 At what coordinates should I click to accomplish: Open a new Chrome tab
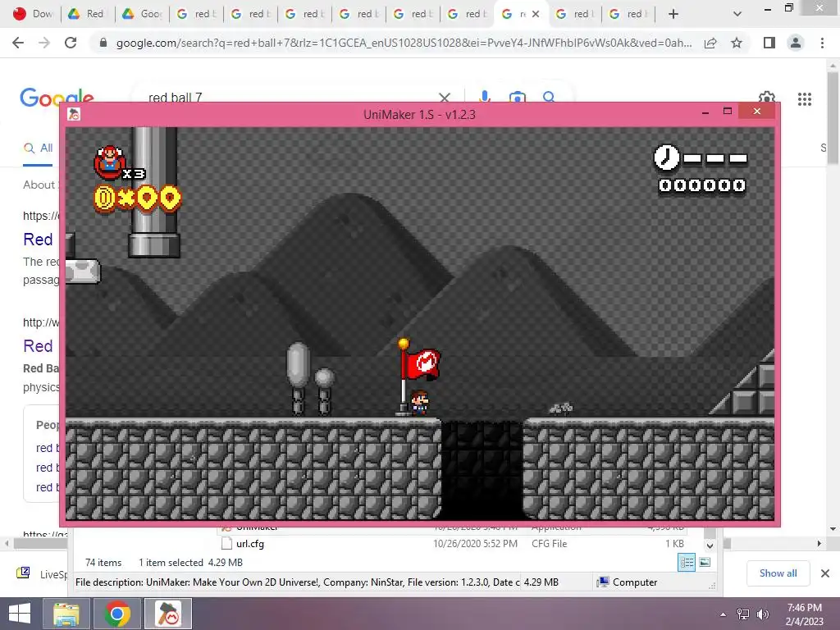click(x=673, y=14)
